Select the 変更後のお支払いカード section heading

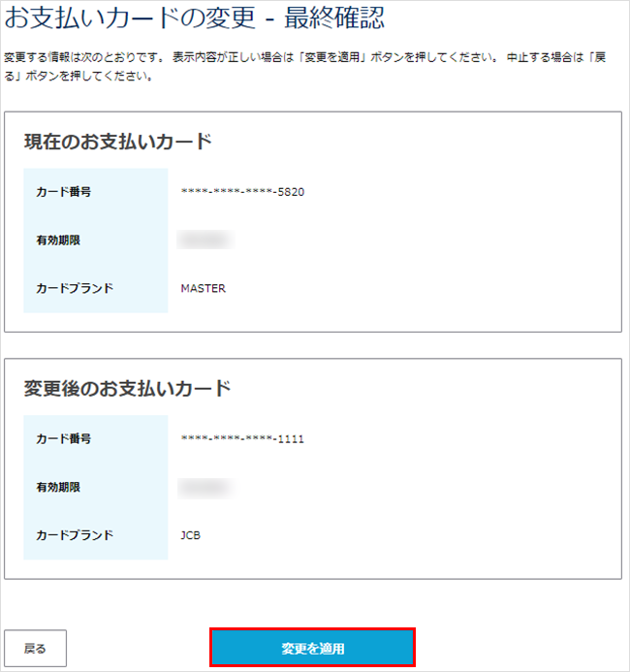tap(127, 389)
